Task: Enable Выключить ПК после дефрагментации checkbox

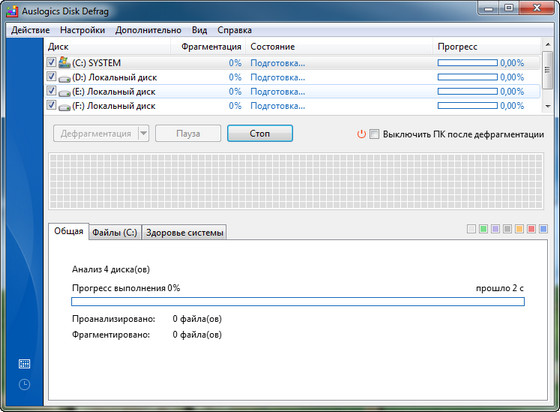Action: 374,134
